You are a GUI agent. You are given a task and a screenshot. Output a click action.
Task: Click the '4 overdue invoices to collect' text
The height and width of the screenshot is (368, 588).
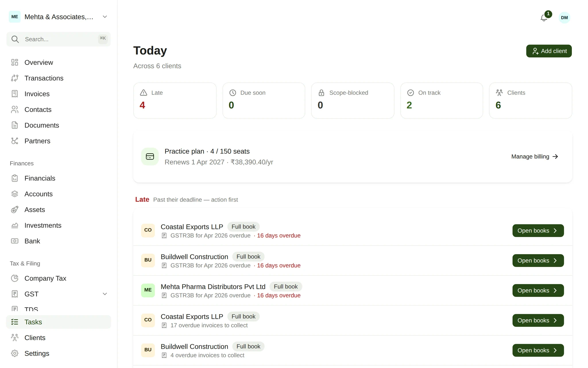pyautogui.click(x=207, y=355)
